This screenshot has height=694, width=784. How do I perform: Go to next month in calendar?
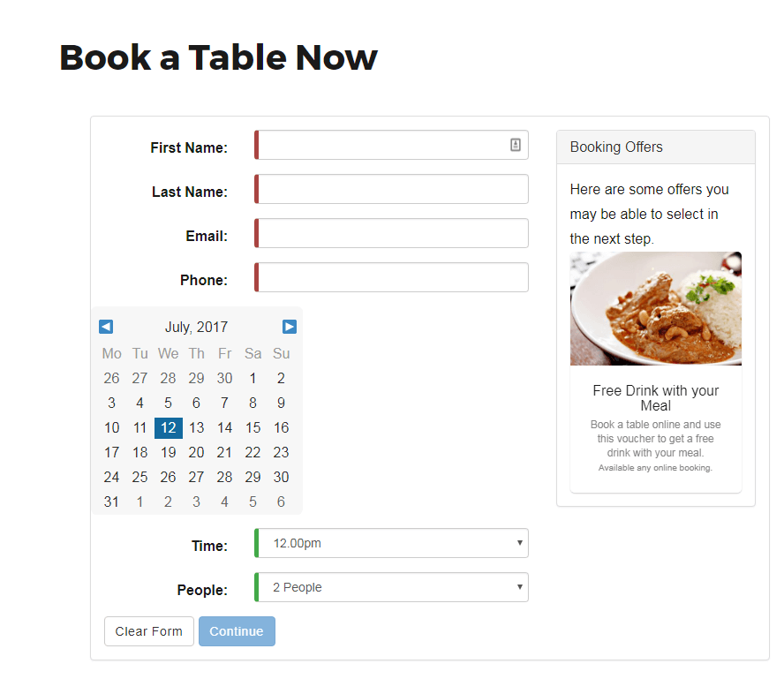(x=290, y=327)
